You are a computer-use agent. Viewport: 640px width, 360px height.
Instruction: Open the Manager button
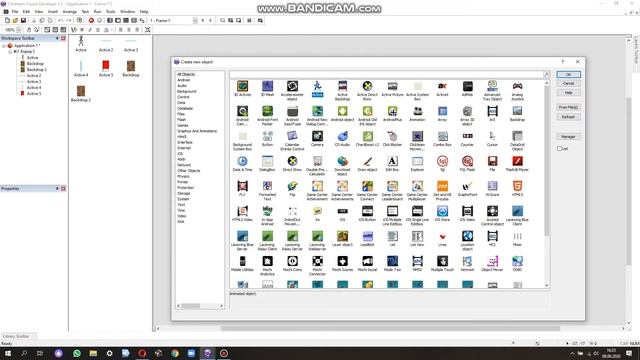pyautogui.click(x=568, y=136)
